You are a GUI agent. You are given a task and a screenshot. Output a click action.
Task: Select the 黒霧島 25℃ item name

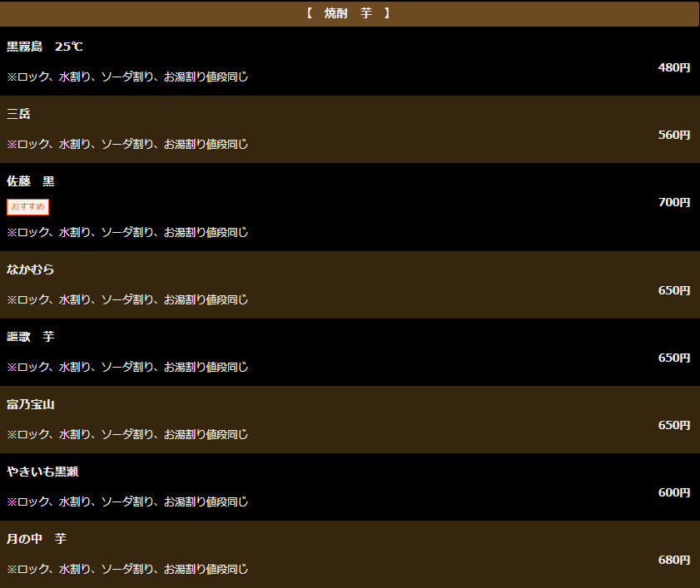point(45,47)
